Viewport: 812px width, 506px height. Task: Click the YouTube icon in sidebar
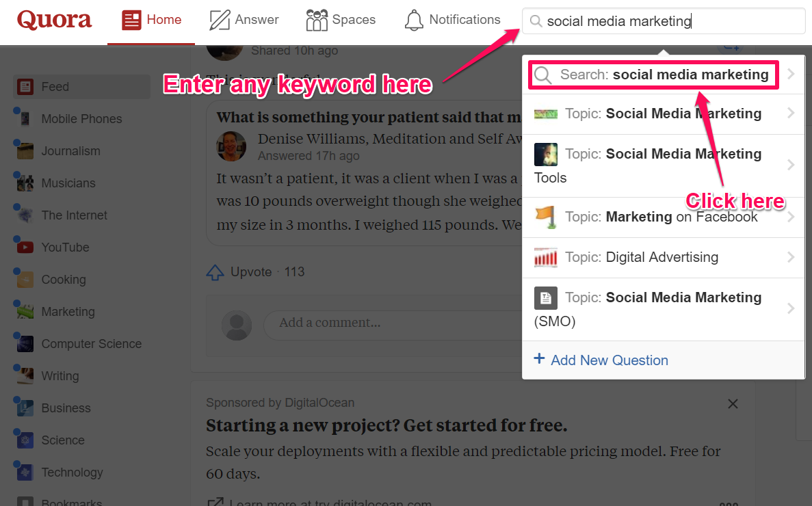(x=25, y=248)
